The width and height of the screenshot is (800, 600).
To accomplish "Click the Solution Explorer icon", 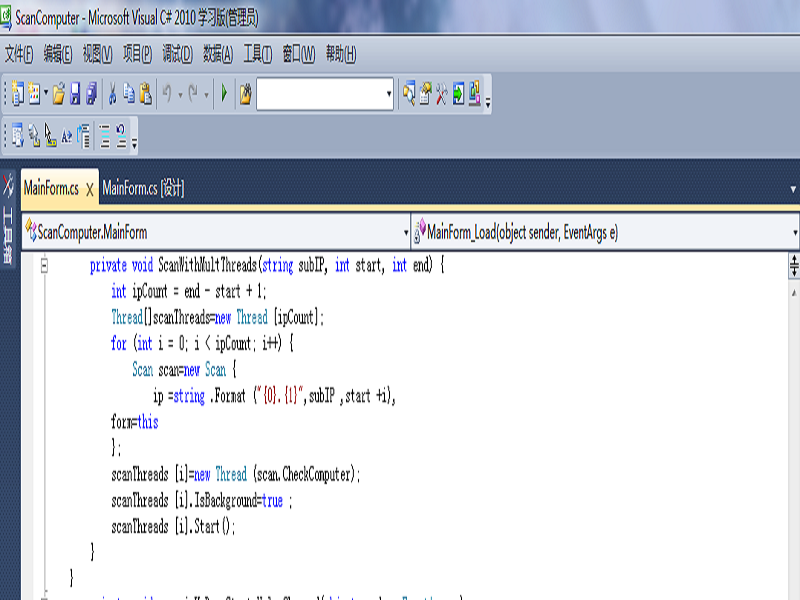I will point(409,94).
